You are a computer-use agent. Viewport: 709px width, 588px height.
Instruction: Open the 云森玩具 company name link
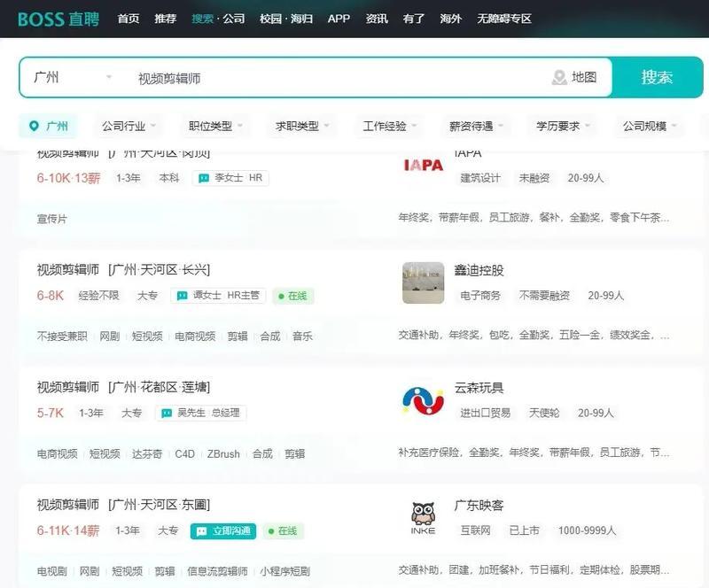coord(479,388)
